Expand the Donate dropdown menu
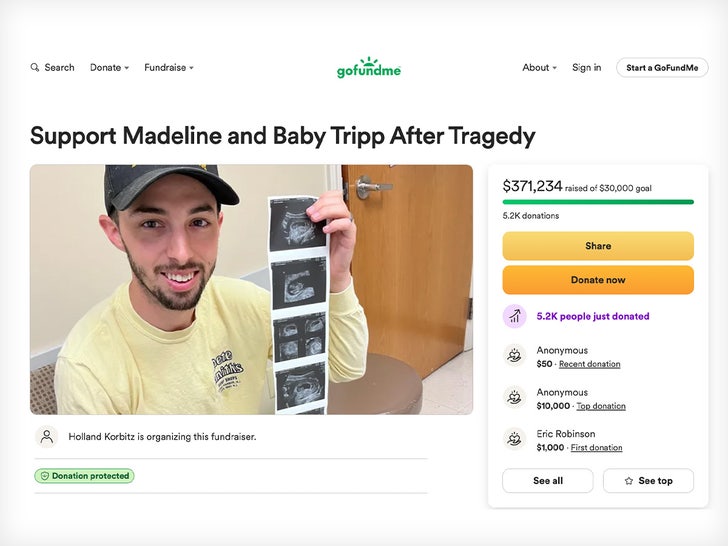 [109, 68]
